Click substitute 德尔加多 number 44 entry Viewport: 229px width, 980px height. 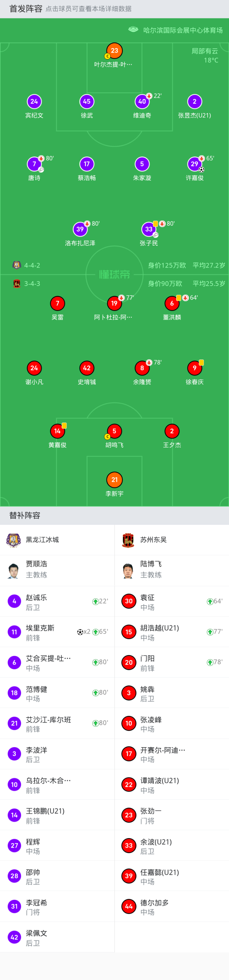coord(171,907)
